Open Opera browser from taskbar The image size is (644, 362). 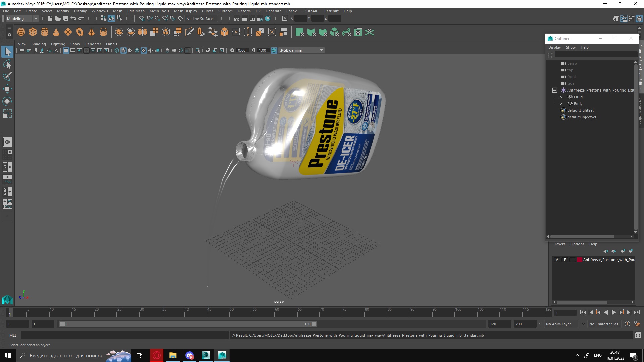click(157, 355)
